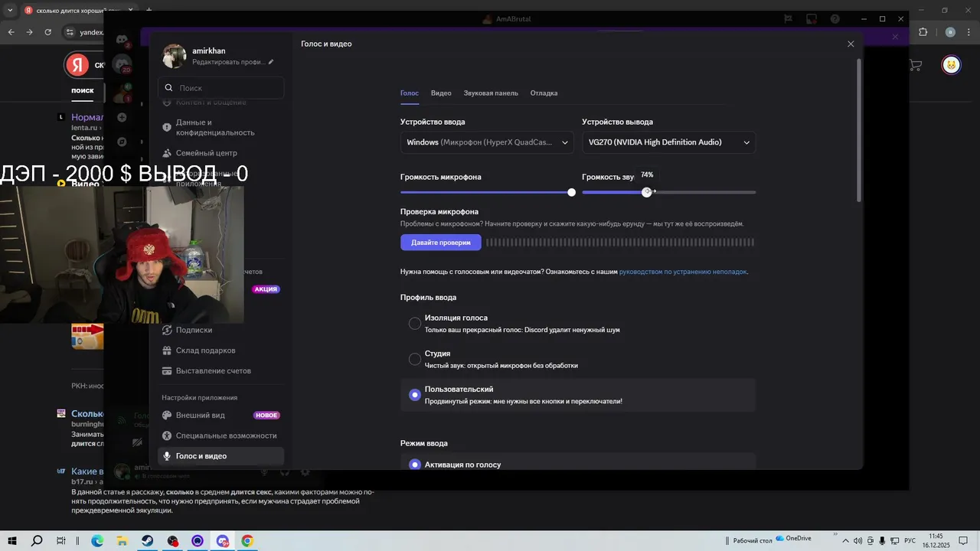The width and height of the screenshot is (980, 551).
Task: Open the troubleshooting guide link
Action: pos(683,272)
